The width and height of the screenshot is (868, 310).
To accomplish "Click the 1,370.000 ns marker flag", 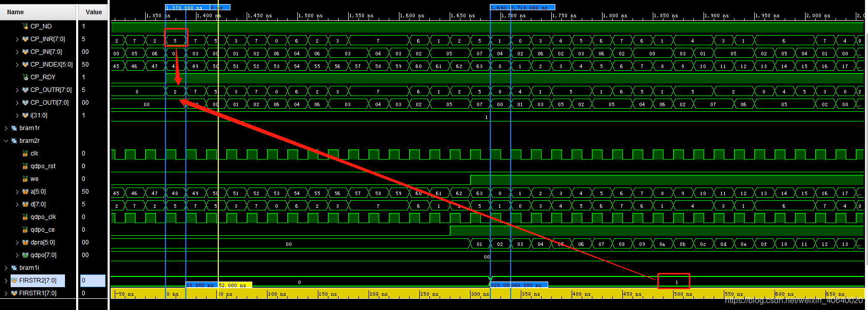I will pos(187,8).
